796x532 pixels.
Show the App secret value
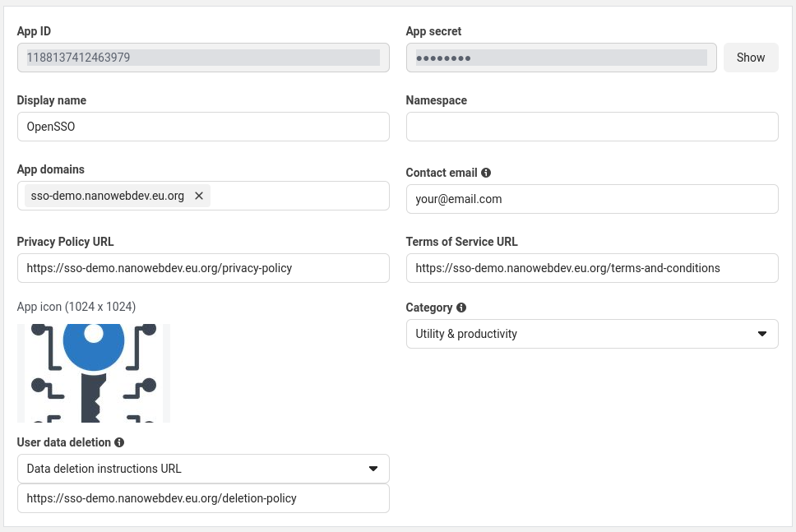(x=750, y=58)
